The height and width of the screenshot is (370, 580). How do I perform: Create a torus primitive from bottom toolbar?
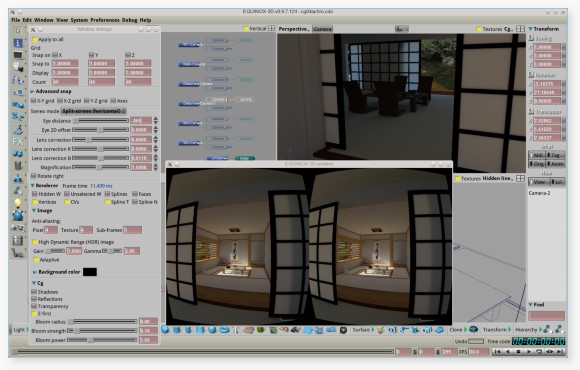tap(225, 330)
